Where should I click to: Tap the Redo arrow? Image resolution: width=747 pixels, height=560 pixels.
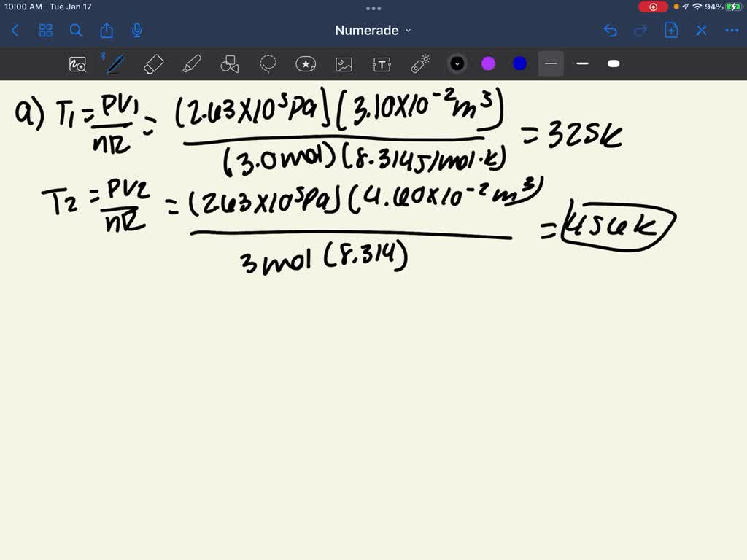click(640, 31)
